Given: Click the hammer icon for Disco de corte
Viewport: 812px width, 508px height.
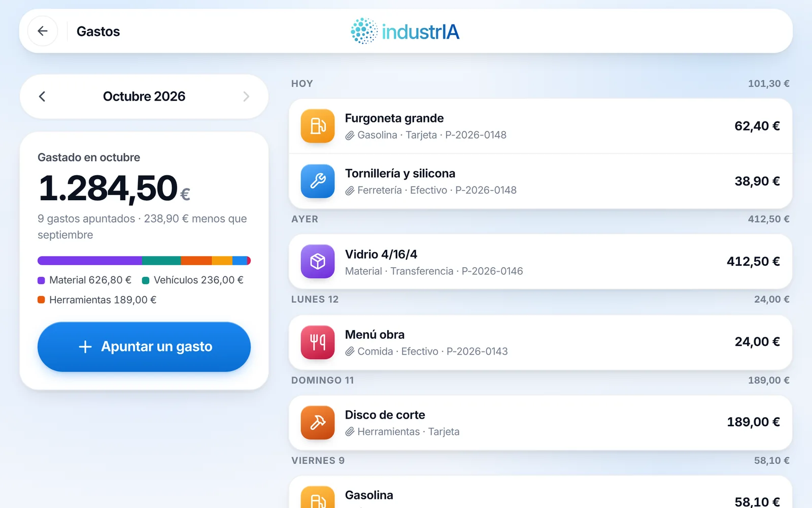Looking at the screenshot, I should 318,423.
